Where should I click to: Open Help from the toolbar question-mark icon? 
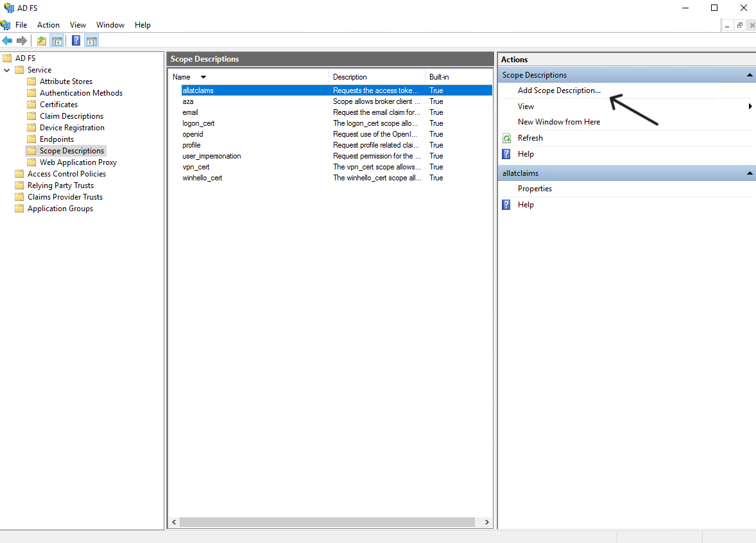(x=76, y=41)
